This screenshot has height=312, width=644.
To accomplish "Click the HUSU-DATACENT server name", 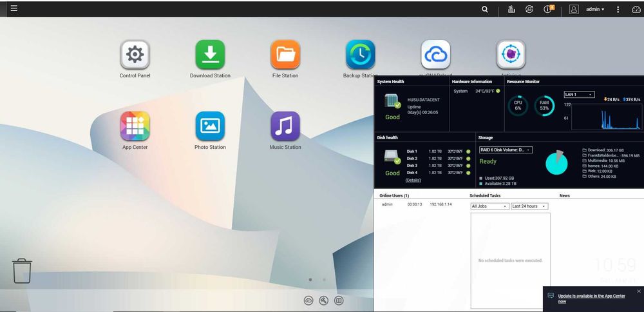I will point(424,100).
